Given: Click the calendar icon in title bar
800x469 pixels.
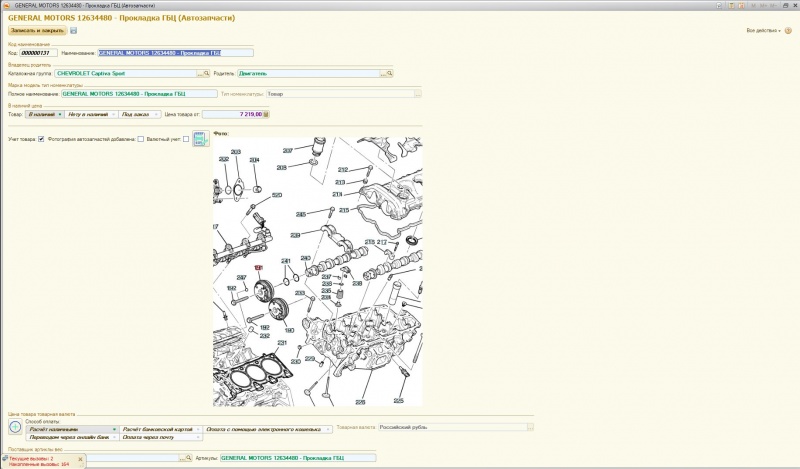Looking at the screenshot, I should click(x=741, y=5).
